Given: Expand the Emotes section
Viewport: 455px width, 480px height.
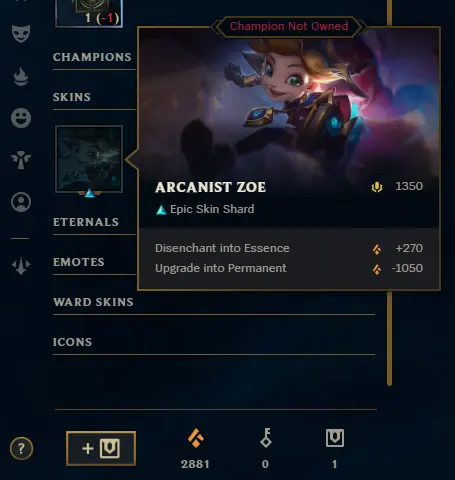Looking at the screenshot, I should tap(79, 262).
